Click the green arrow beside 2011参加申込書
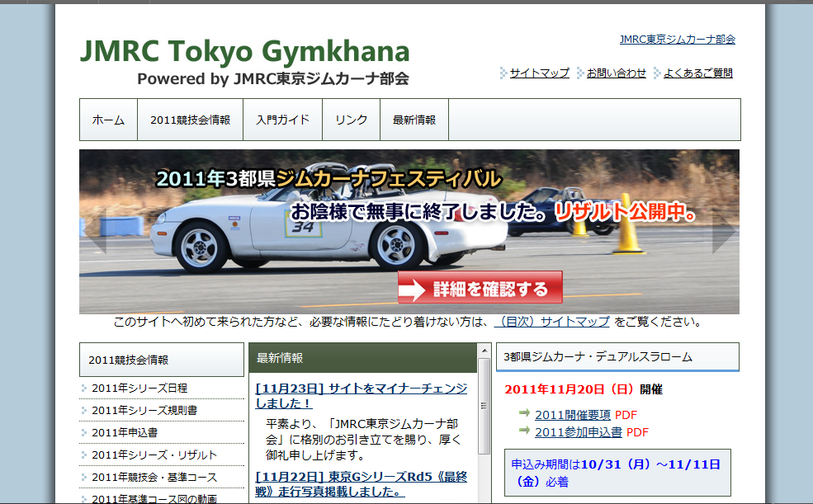The height and width of the screenshot is (504, 813). (524, 430)
